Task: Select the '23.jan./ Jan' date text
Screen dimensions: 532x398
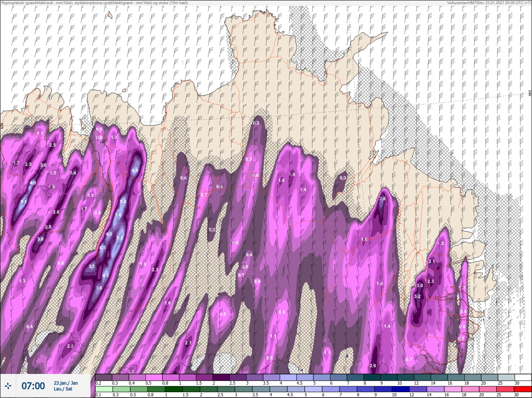Action: (x=66, y=383)
